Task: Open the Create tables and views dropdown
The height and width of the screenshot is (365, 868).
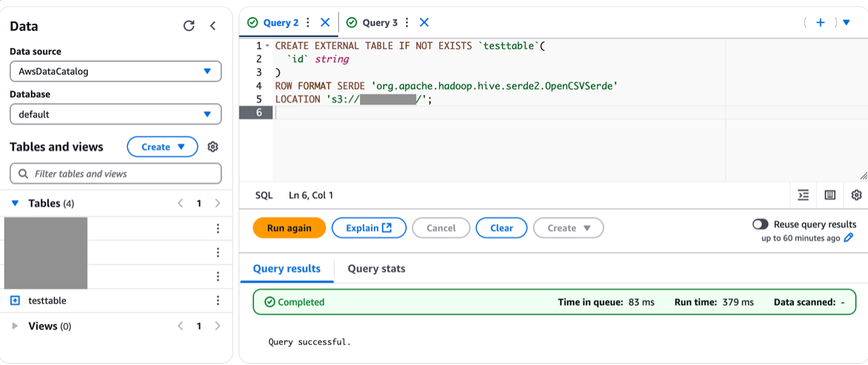Action: [162, 147]
